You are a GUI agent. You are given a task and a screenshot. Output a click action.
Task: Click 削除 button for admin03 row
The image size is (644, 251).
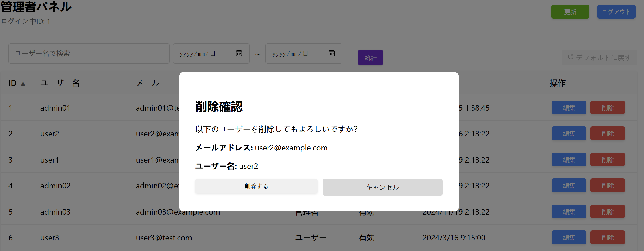(x=608, y=211)
